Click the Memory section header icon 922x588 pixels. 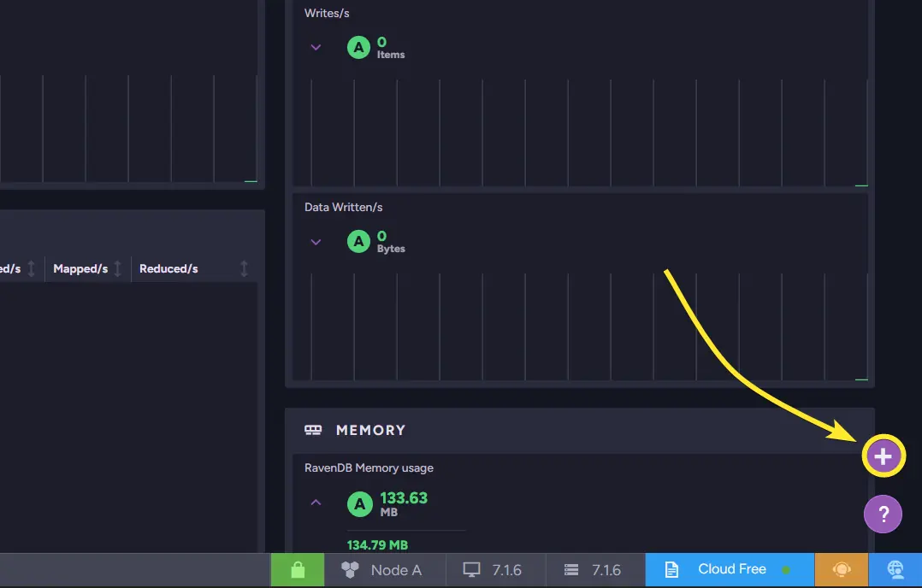pos(313,431)
